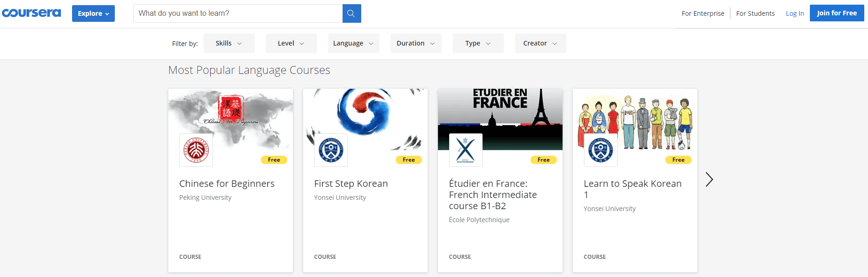Click Yonsei logo on First Step Korean card
The height and width of the screenshot is (277, 868).
[331, 150]
